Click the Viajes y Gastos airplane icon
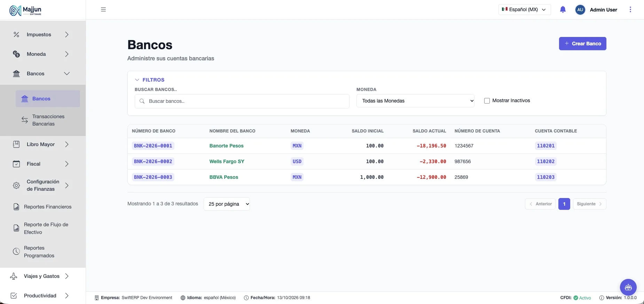This screenshot has width=644, height=304. (14, 276)
